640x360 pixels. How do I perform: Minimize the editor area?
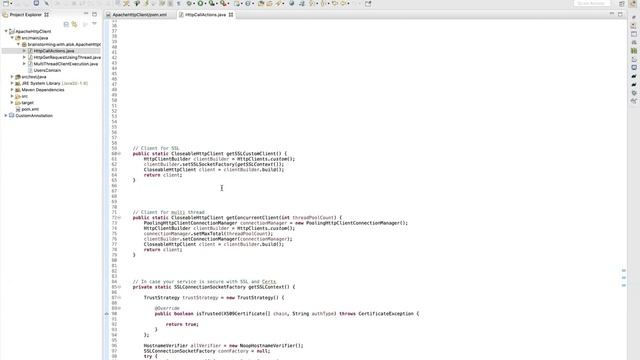(x=612, y=14)
